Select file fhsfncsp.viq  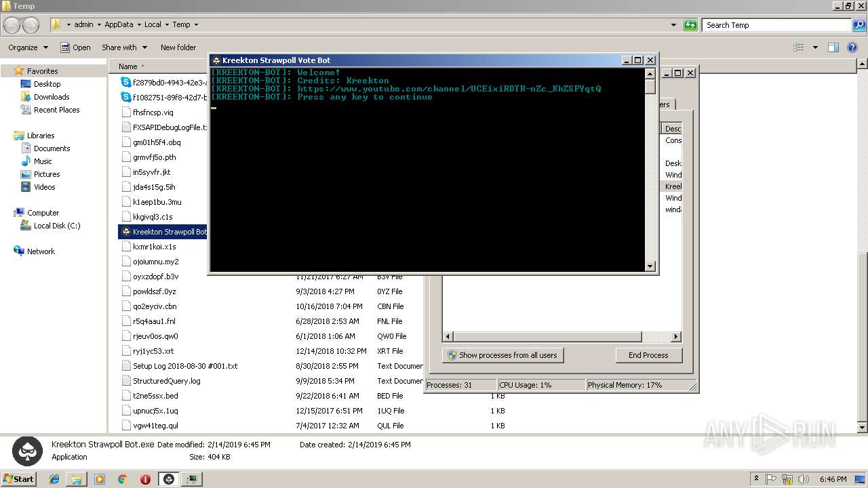coord(153,113)
